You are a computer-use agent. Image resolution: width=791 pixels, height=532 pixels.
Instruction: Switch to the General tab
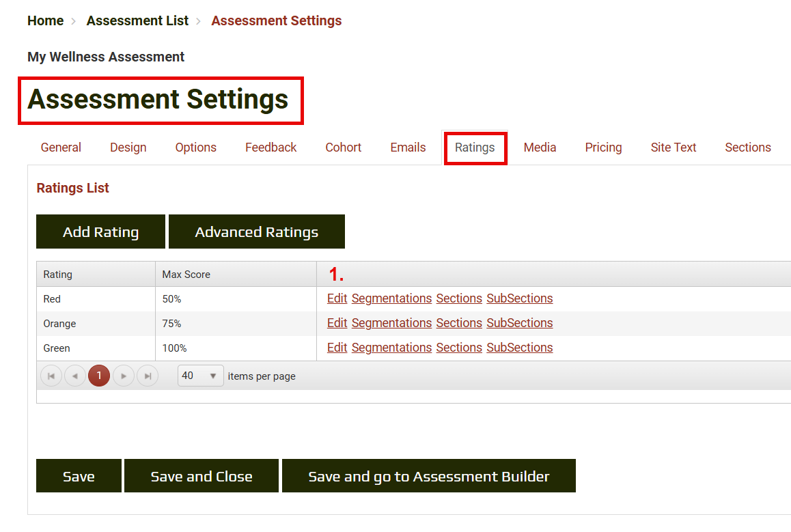[x=61, y=148]
